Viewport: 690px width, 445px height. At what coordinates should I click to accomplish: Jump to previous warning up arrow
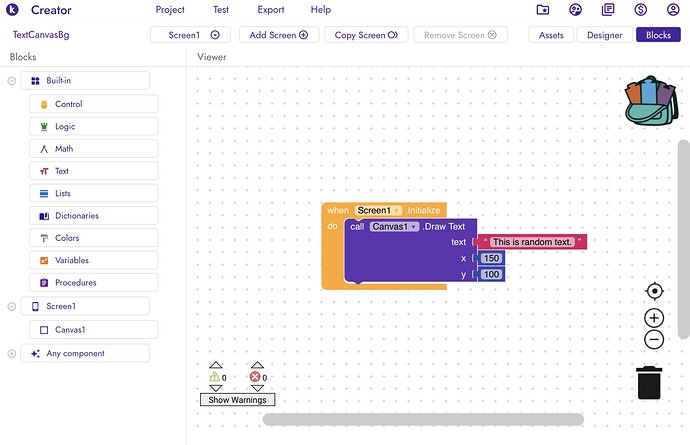click(x=216, y=365)
